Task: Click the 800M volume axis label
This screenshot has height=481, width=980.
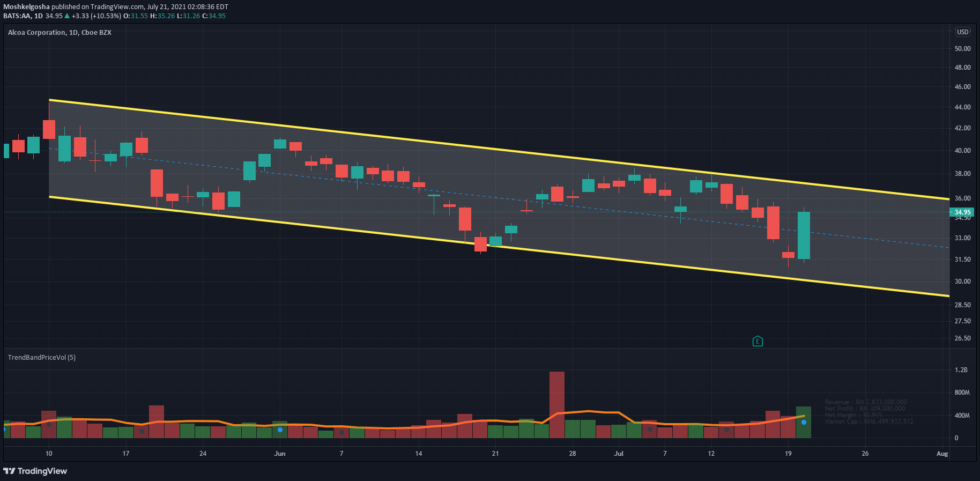Action: pos(962,393)
